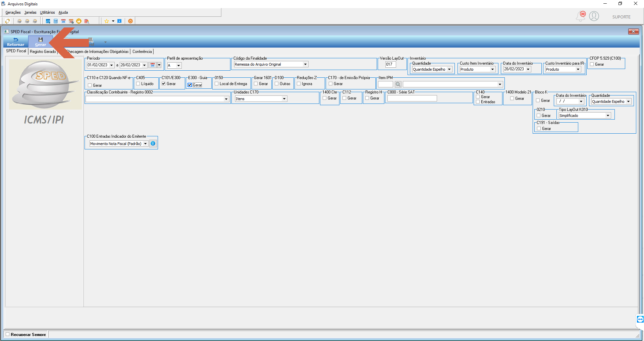
Task: Close the SPED Fiscal inner window
Action: pyautogui.click(x=633, y=31)
